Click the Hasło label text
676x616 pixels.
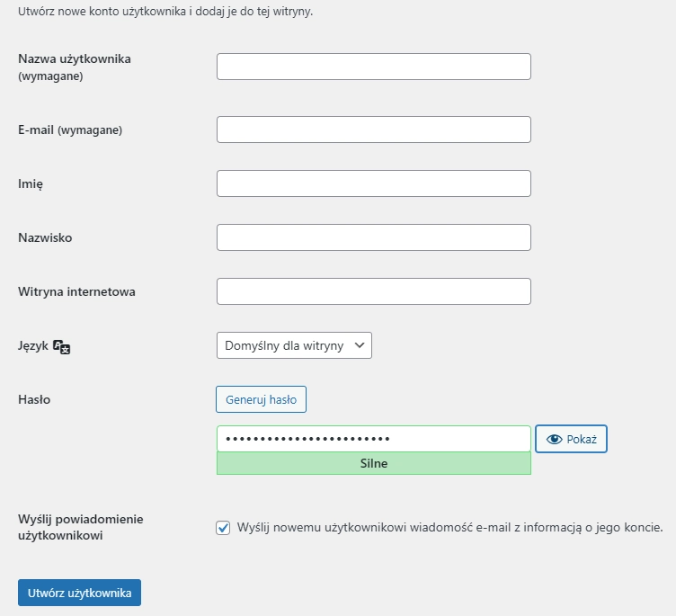pyautogui.click(x=34, y=399)
